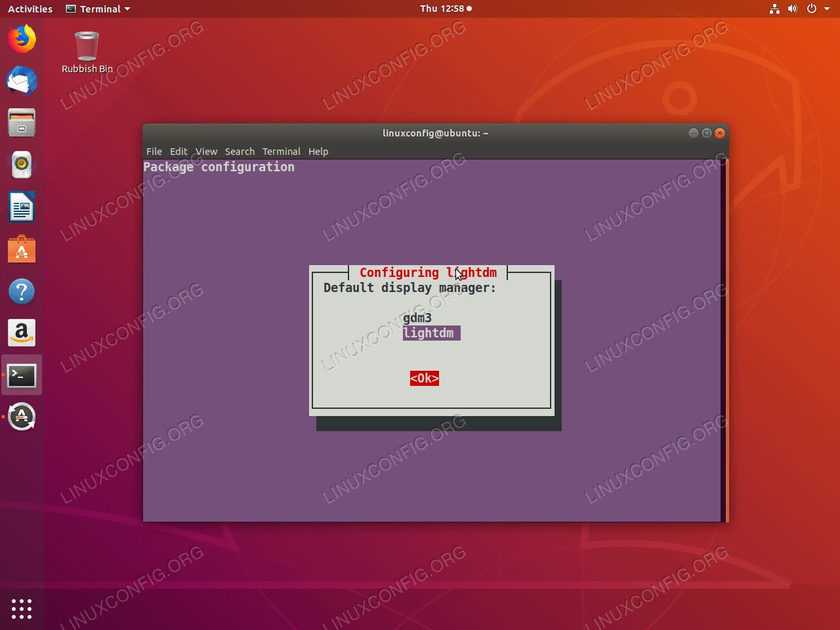The width and height of the screenshot is (840, 630).
Task: Open the Files manager in dock
Action: pyautogui.click(x=22, y=123)
